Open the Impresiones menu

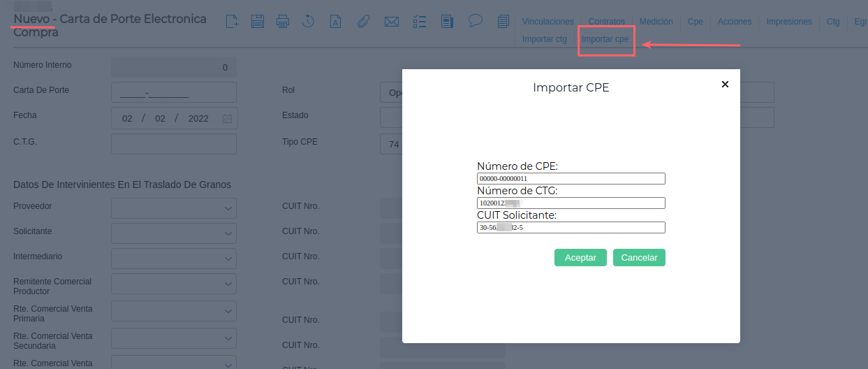coord(789,22)
